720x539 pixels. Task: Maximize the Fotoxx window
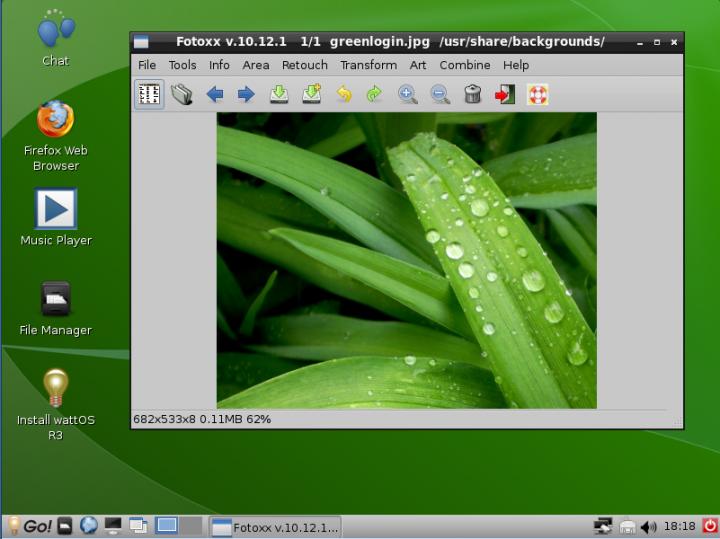pos(657,42)
